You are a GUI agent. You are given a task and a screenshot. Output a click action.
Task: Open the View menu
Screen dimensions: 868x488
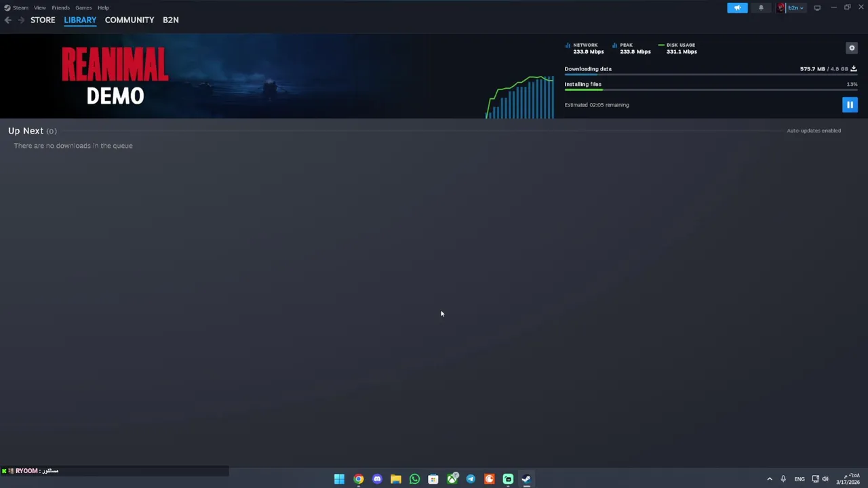tap(40, 7)
